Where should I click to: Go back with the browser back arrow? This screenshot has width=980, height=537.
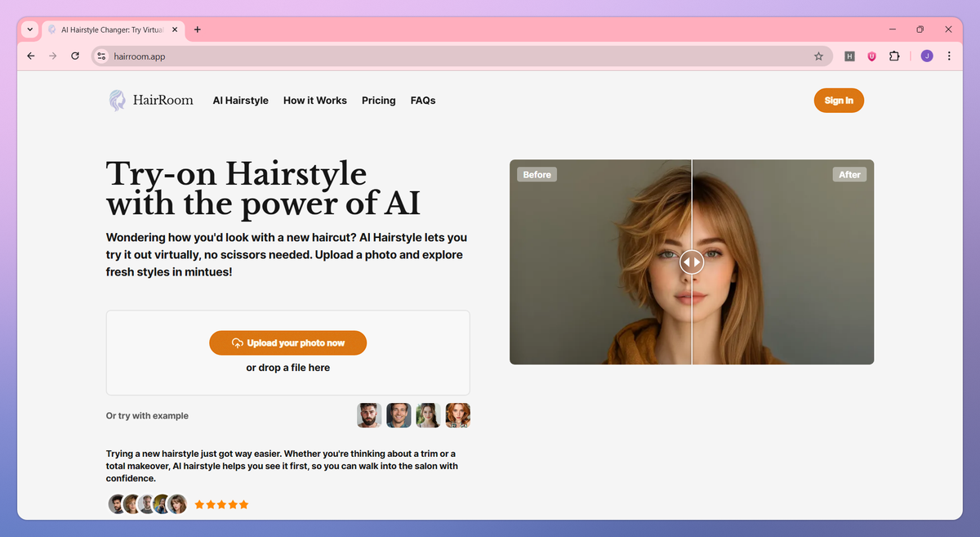pos(31,56)
